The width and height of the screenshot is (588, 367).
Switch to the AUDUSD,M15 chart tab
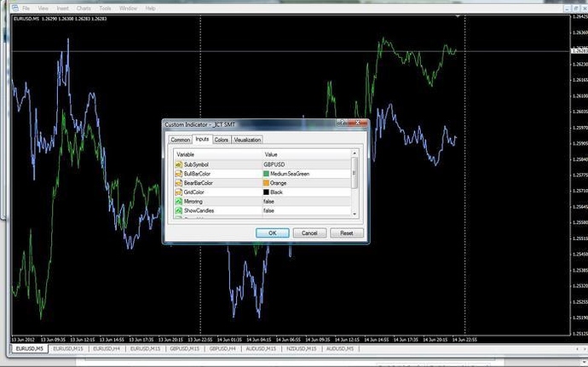point(261,348)
